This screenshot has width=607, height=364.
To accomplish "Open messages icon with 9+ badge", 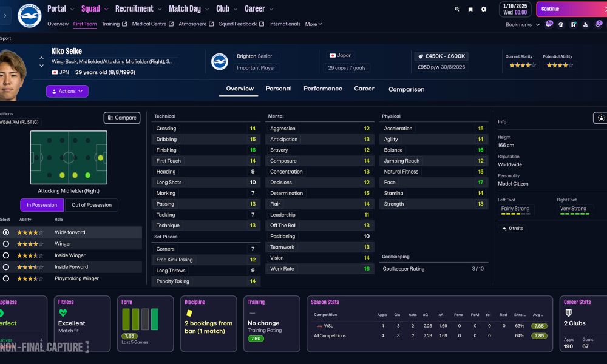I will click(549, 24).
